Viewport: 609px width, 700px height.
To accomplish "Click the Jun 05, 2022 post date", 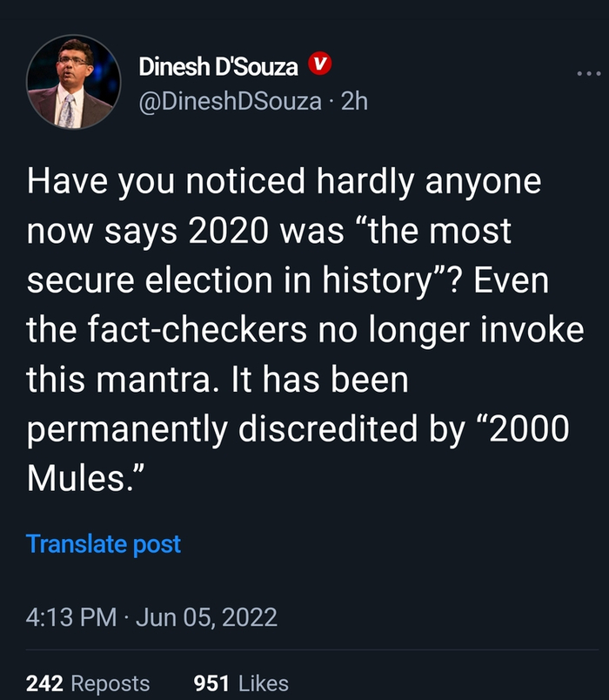I will (x=205, y=618).
